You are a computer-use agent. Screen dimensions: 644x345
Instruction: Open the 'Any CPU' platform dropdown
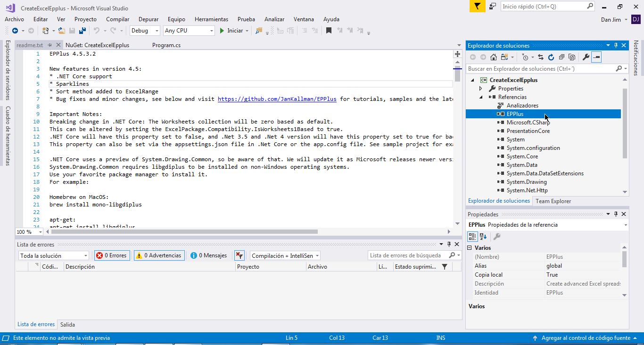pyautogui.click(x=189, y=31)
